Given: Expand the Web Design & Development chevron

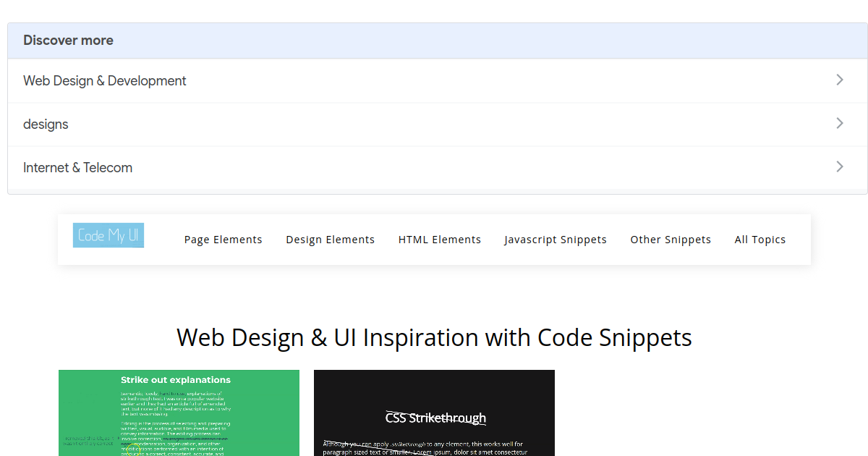Looking at the screenshot, I should [840, 80].
